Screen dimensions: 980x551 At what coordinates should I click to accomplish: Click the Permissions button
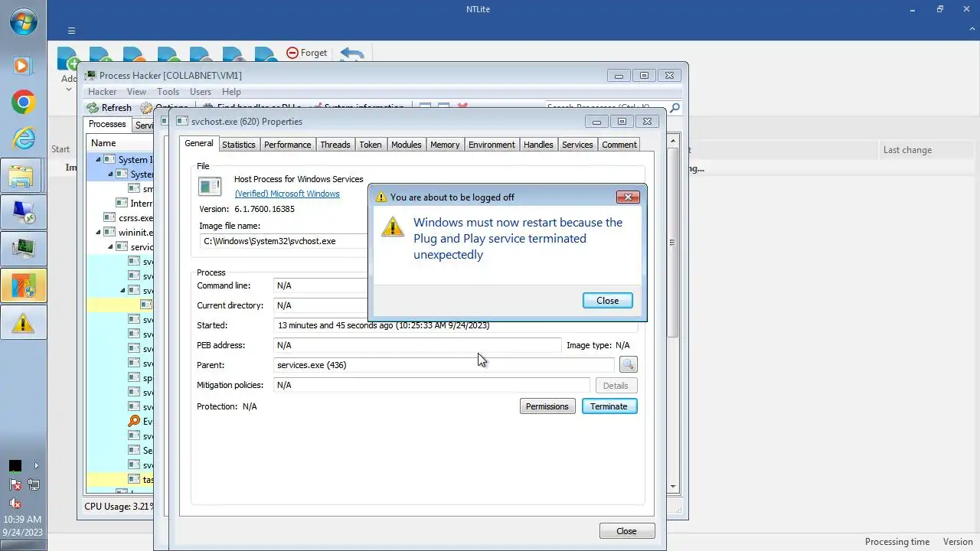point(547,406)
